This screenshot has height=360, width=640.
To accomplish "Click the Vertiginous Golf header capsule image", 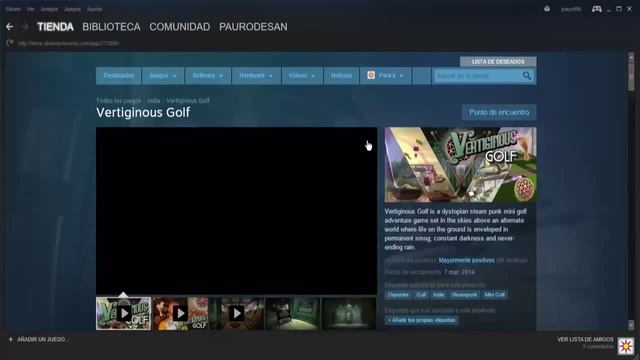I will pos(460,164).
